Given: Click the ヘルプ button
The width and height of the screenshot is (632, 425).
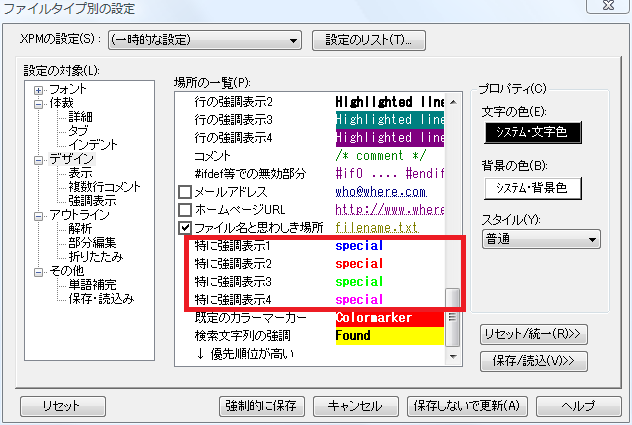Looking at the screenshot, I should 579,406.
